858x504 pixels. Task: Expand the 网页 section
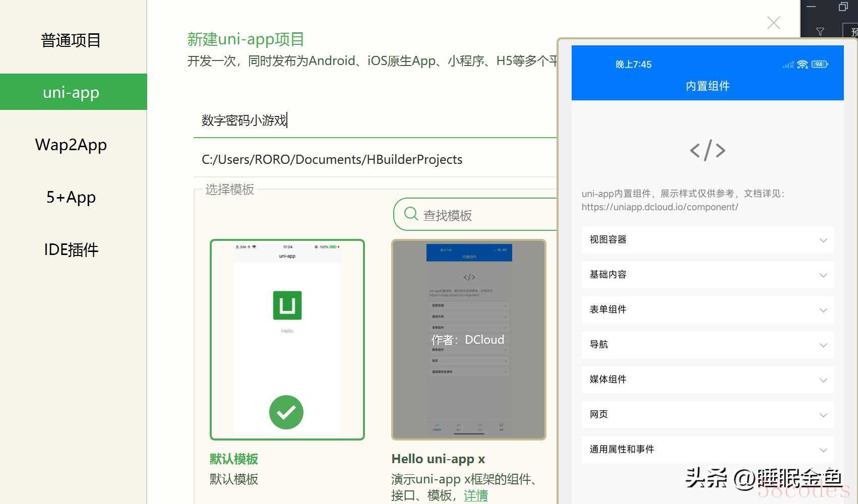[707, 414]
